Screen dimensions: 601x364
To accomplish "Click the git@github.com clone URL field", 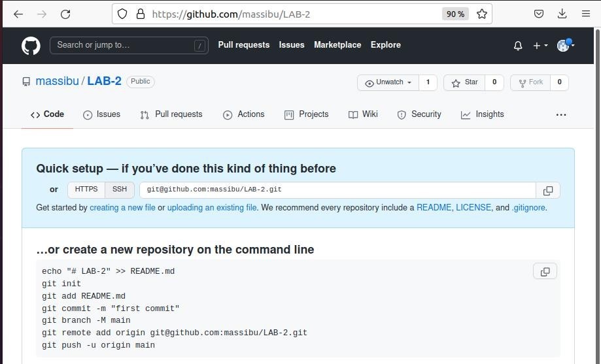I will click(x=337, y=190).
